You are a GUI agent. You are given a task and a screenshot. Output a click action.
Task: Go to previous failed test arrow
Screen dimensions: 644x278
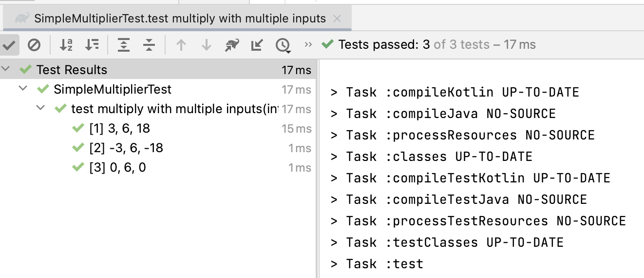[x=181, y=45]
